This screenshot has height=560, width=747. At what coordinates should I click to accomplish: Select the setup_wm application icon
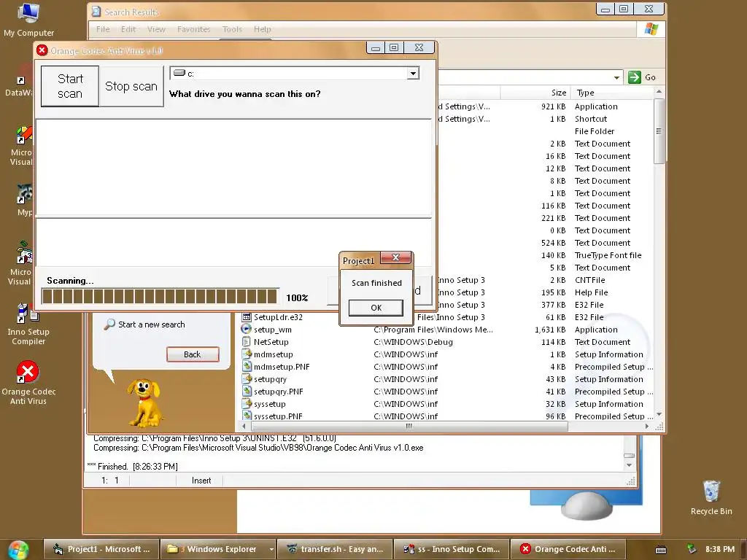(247, 330)
